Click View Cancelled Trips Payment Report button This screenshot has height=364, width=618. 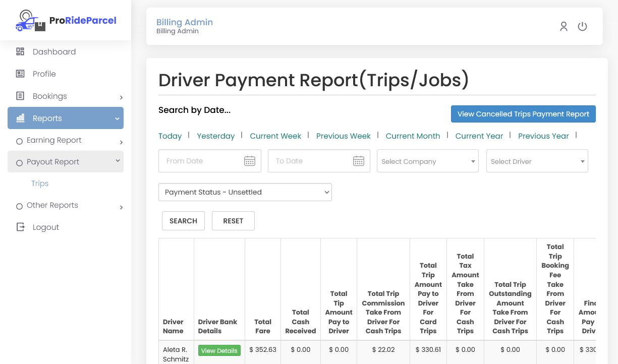(x=523, y=114)
